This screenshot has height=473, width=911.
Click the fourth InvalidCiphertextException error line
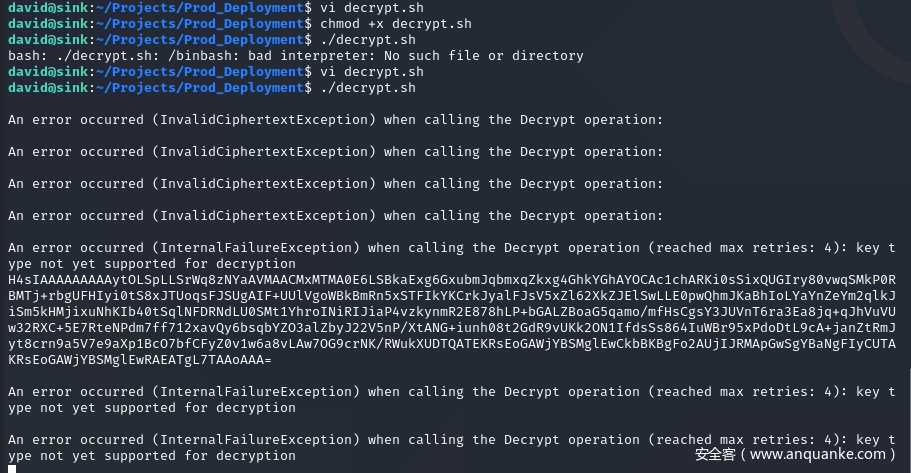[335, 216]
